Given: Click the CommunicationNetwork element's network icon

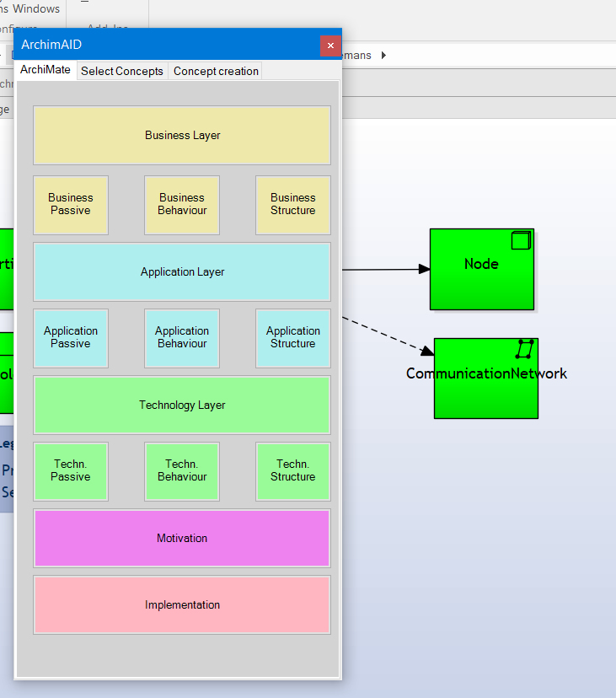Looking at the screenshot, I should coord(526,349).
